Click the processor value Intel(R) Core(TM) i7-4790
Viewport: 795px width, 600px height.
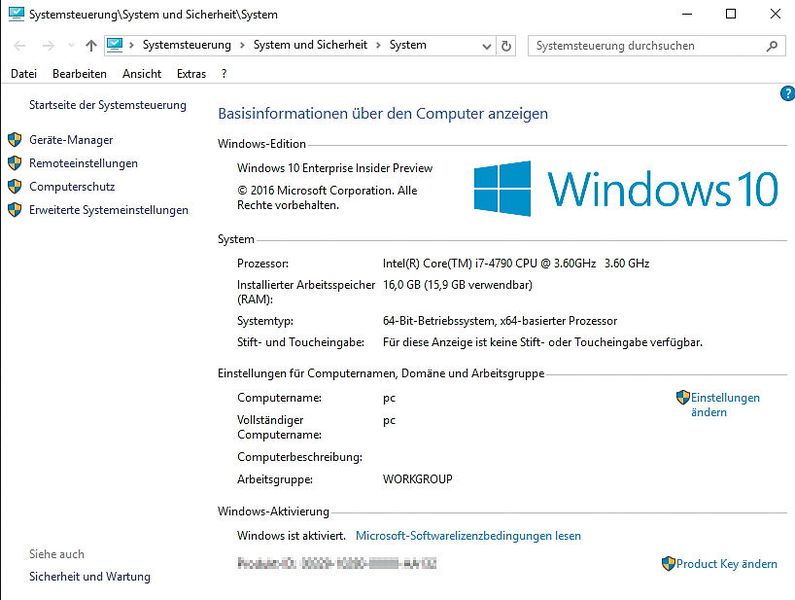516,263
